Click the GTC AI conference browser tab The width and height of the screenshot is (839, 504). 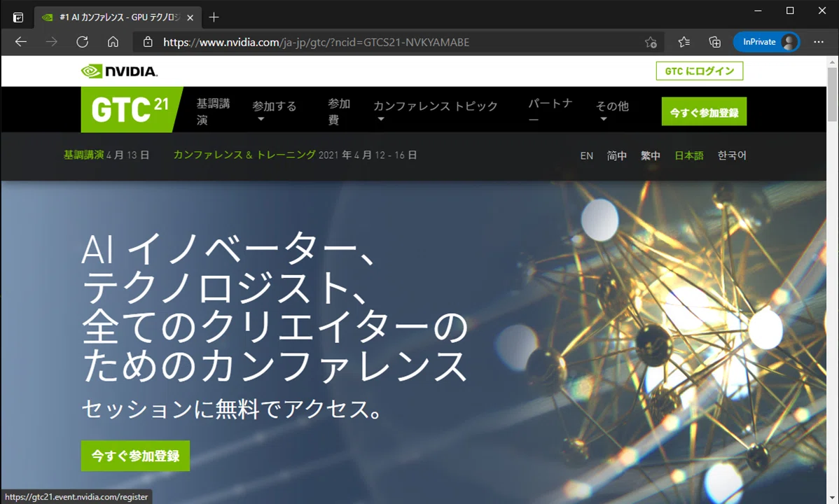(x=118, y=17)
